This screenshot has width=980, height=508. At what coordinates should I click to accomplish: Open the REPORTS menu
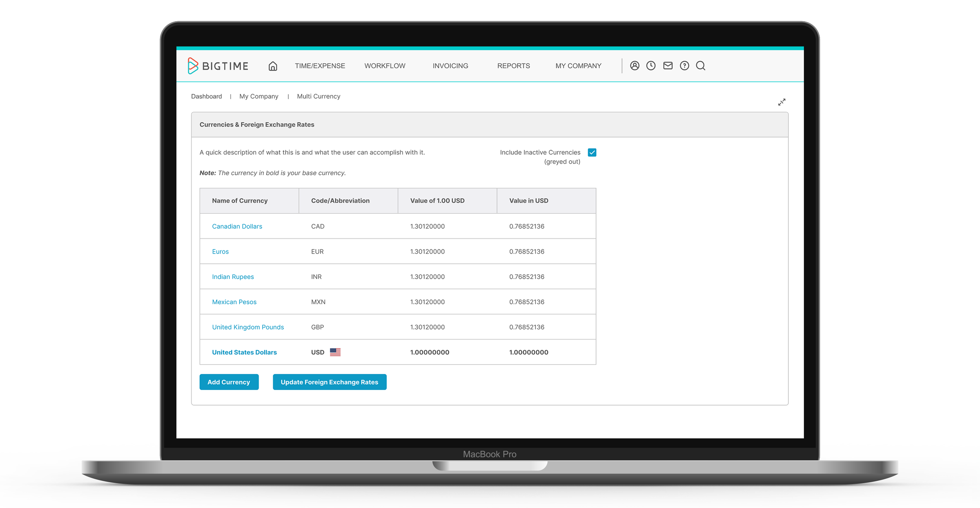(x=514, y=66)
